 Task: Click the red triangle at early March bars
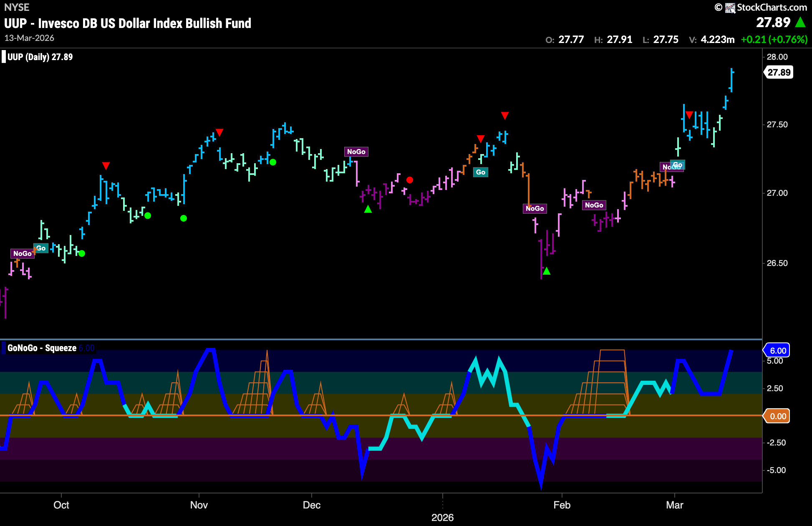(689, 115)
